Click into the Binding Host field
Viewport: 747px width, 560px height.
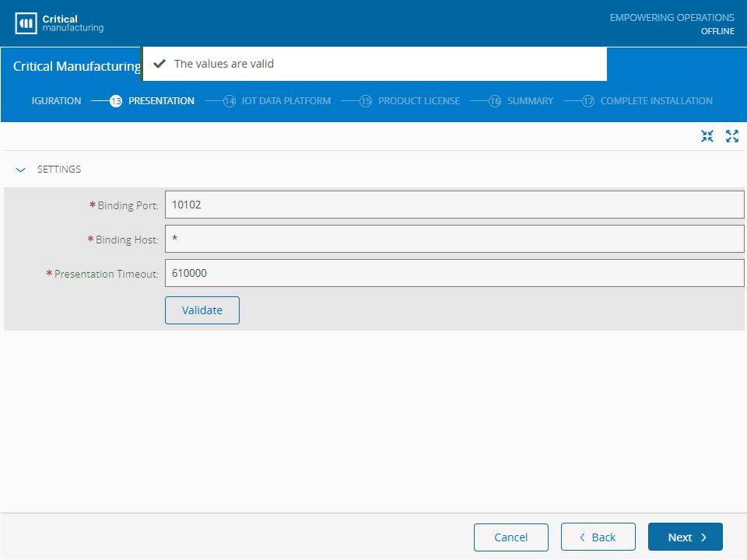pos(454,240)
